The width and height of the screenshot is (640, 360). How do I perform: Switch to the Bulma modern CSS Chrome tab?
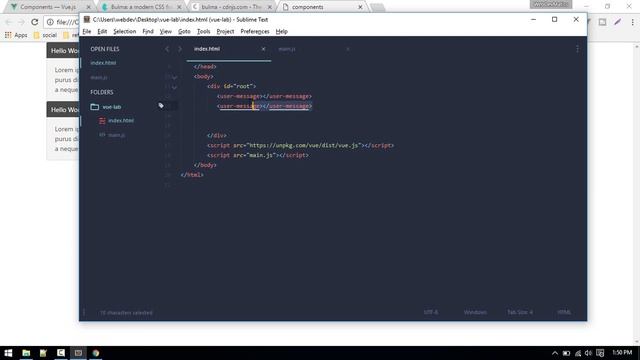click(x=140, y=7)
